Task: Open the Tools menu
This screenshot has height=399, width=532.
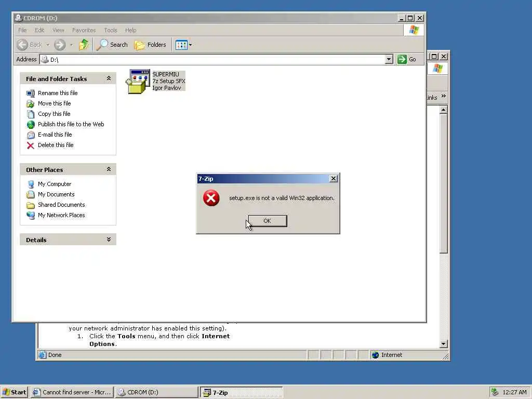Action: [110, 30]
